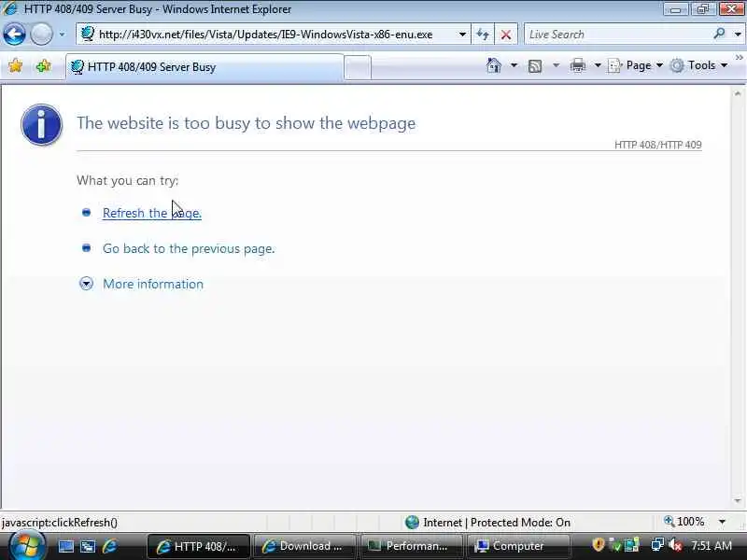Click the RSS feeds icon
The height and width of the screenshot is (560, 747).
(x=535, y=65)
